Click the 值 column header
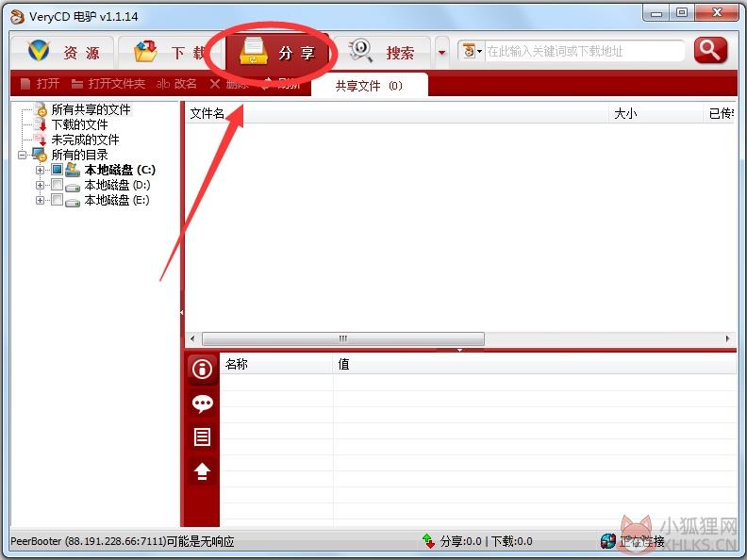 [x=535, y=364]
